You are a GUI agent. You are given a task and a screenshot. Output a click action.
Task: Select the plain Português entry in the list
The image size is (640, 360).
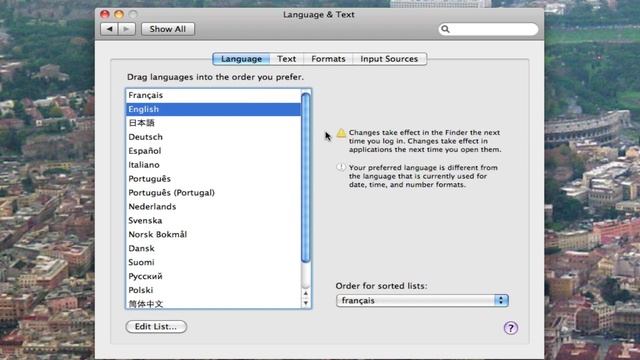click(213, 178)
